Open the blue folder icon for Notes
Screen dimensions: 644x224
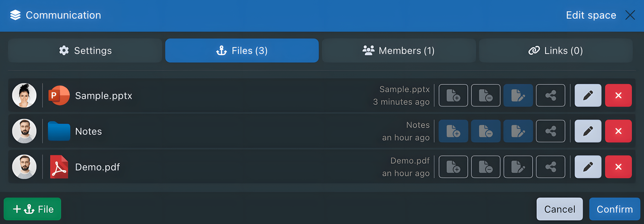[x=59, y=131]
